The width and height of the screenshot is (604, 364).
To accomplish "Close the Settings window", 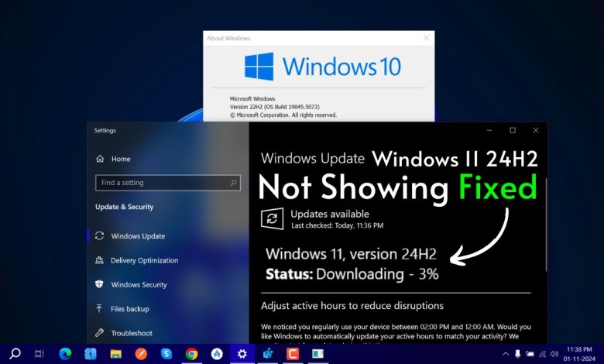I will (x=536, y=131).
